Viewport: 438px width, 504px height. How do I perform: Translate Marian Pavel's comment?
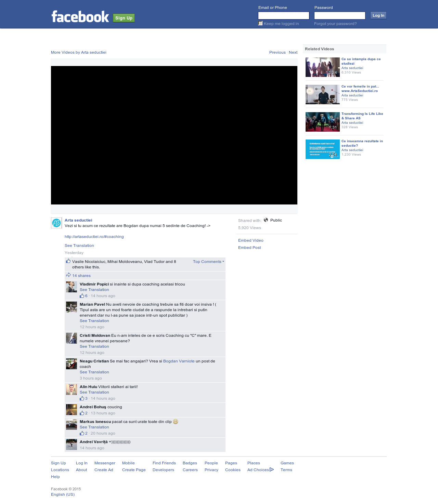tap(94, 321)
